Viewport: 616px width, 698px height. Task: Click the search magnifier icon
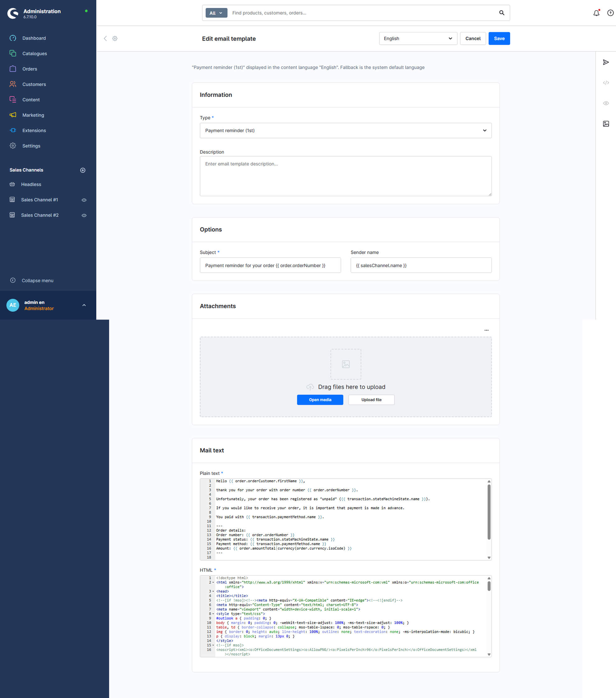coord(502,13)
